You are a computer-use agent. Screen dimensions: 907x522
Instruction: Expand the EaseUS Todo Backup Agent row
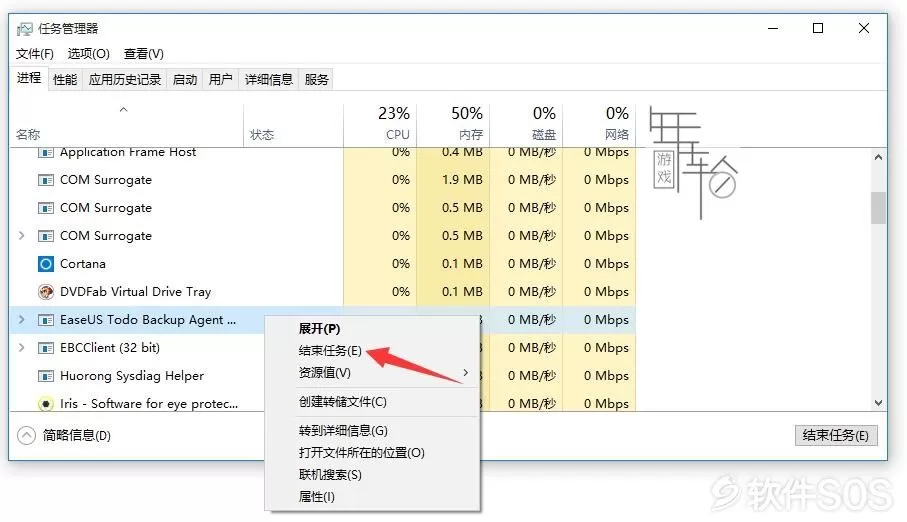tap(22, 319)
